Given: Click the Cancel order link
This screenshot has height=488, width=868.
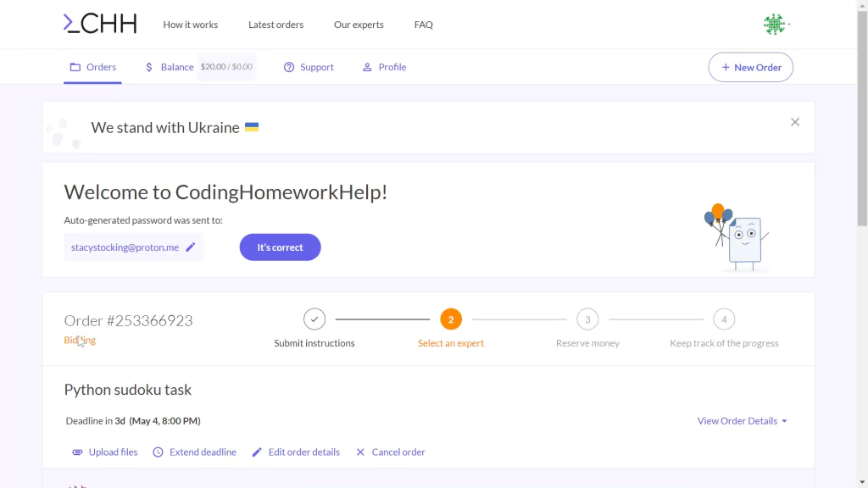Looking at the screenshot, I should click(390, 452).
